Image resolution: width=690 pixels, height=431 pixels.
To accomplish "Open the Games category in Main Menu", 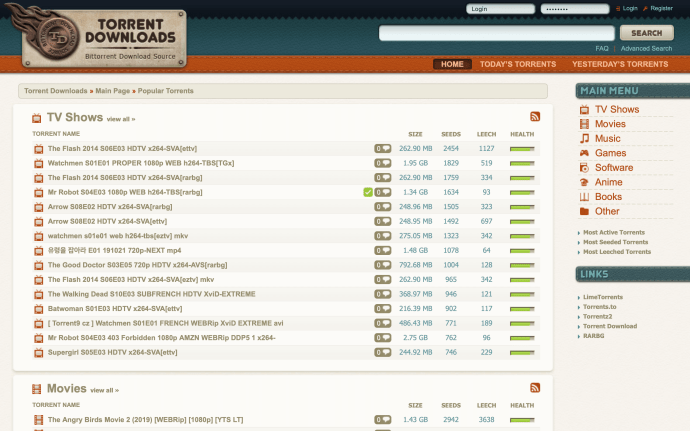I will (610, 153).
